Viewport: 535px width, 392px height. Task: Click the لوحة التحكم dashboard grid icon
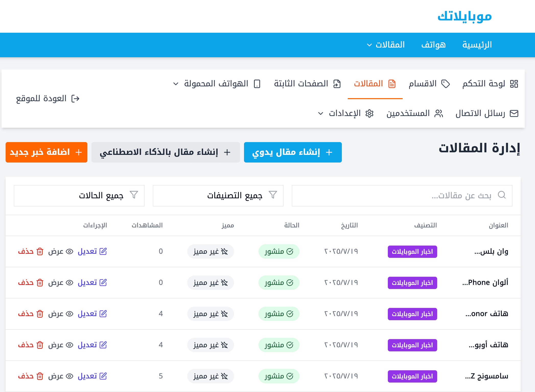514,84
